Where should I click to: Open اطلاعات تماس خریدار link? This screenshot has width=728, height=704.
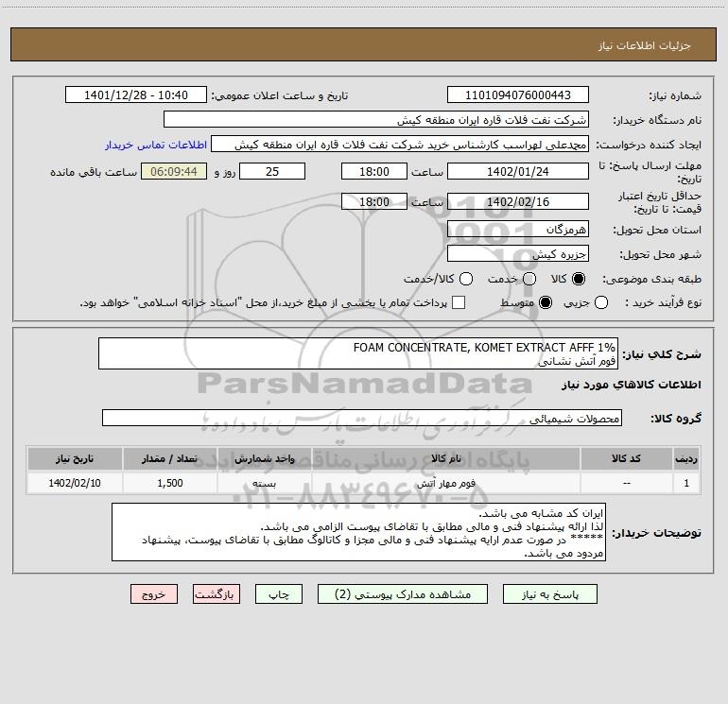click(x=156, y=145)
